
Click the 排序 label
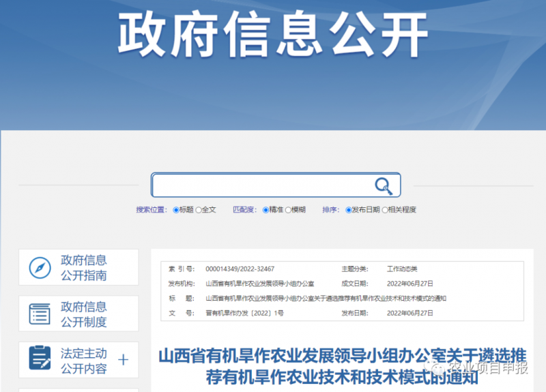[x=330, y=210]
